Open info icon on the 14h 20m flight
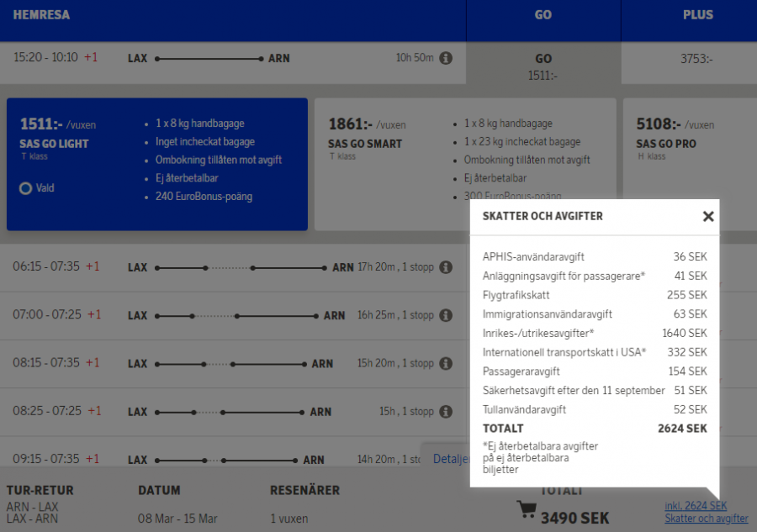Image resolution: width=757 pixels, height=532 pixels. click(446, 459)
